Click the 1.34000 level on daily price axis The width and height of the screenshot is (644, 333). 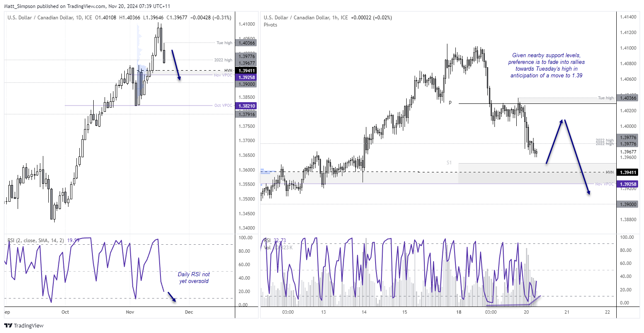(247, 228)
